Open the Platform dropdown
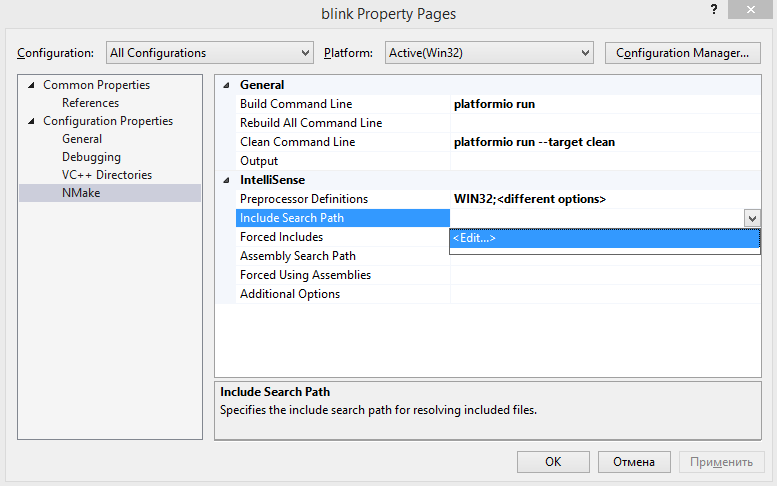Image resolution: width=777 pixels, height=486 pixels. click(489, 53)
